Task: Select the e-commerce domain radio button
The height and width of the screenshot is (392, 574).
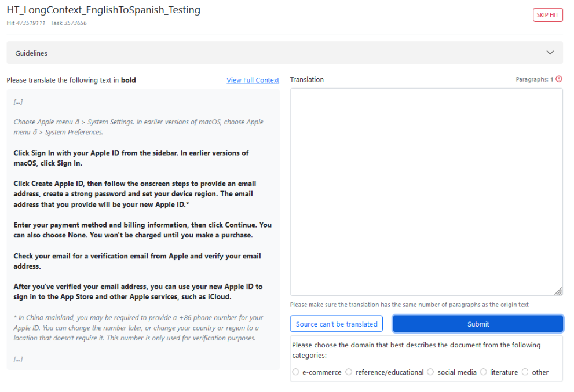Action: 296,372
